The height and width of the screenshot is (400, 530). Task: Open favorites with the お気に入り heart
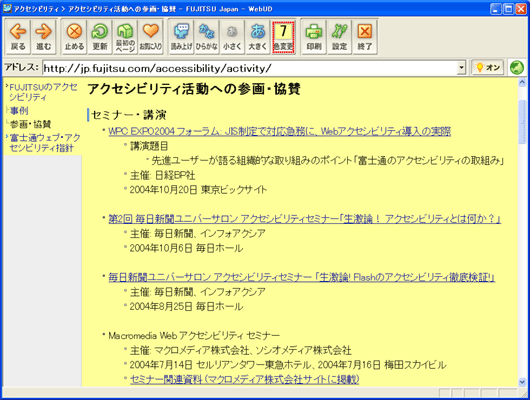[x=151, y=37]
